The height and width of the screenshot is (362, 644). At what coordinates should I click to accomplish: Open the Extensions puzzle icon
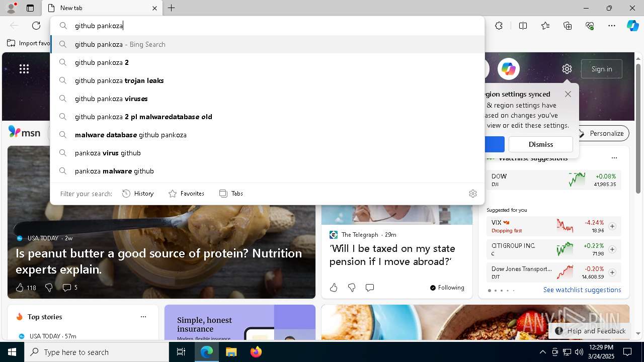point(499,26)
